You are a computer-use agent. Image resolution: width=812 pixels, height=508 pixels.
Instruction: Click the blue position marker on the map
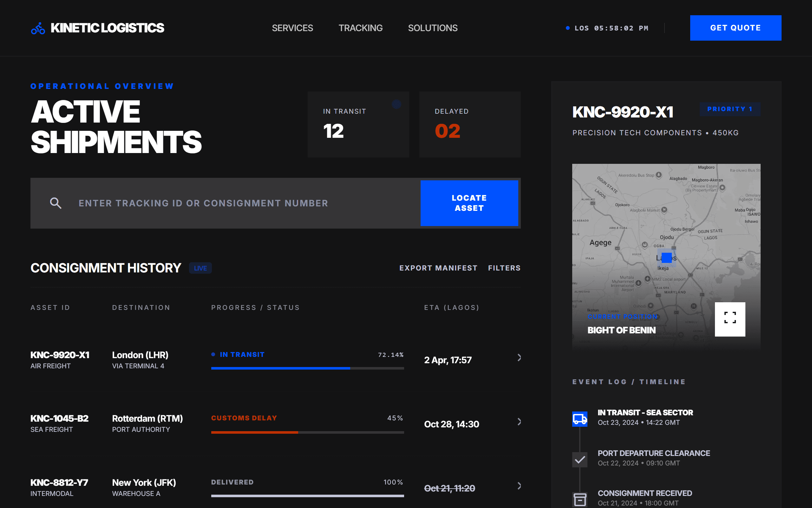pos(667,258)
